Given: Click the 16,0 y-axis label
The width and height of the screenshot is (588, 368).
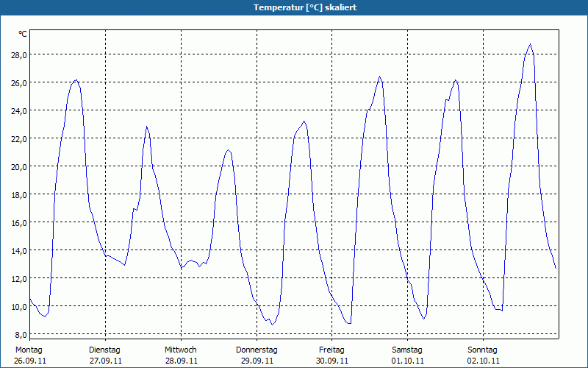Looking at the screenshot, I should [x=19, y=223].
